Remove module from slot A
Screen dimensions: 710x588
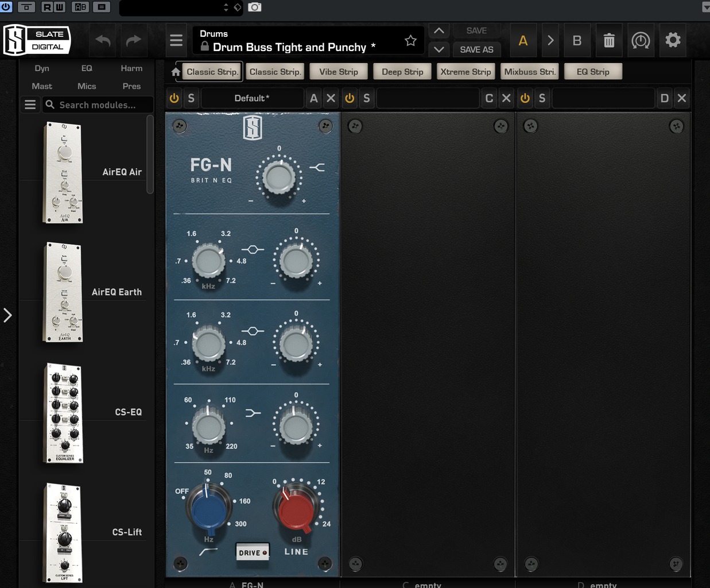pyautogui.click(x=331, y=98)
